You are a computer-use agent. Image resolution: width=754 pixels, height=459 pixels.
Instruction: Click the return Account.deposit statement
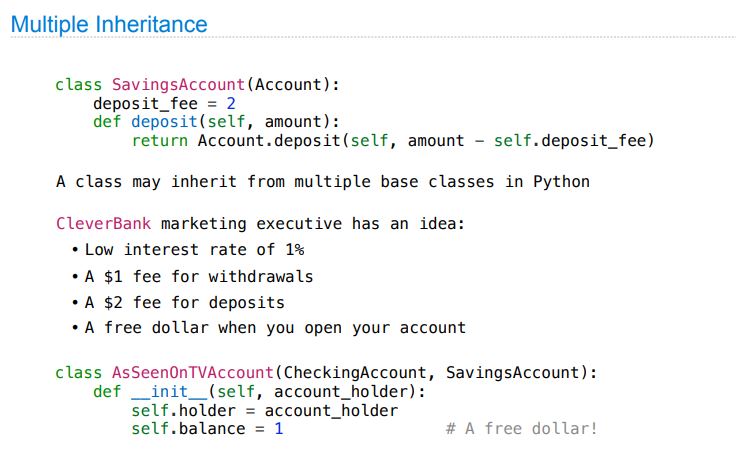(393, 141)
